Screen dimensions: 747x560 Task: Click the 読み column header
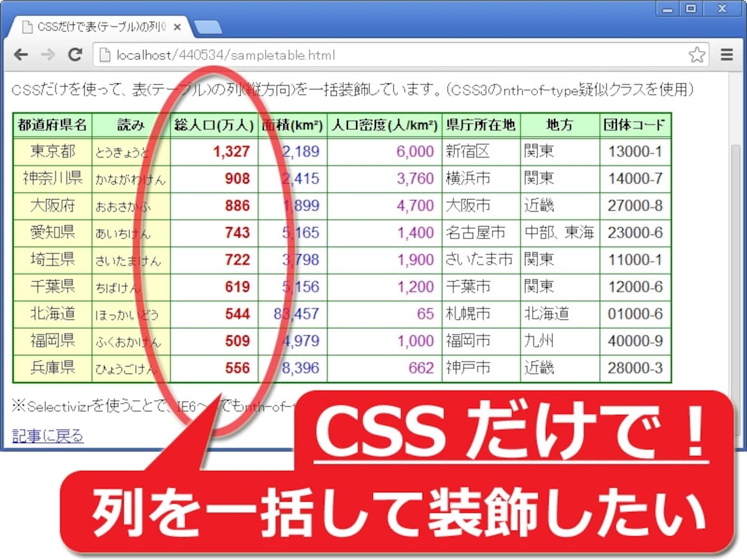point(131,125)
